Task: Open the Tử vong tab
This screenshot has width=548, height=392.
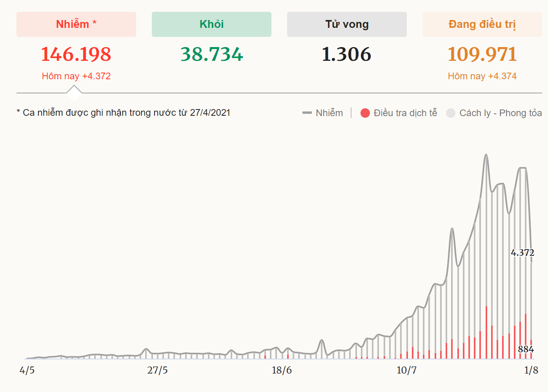Action: coord(347,24)
